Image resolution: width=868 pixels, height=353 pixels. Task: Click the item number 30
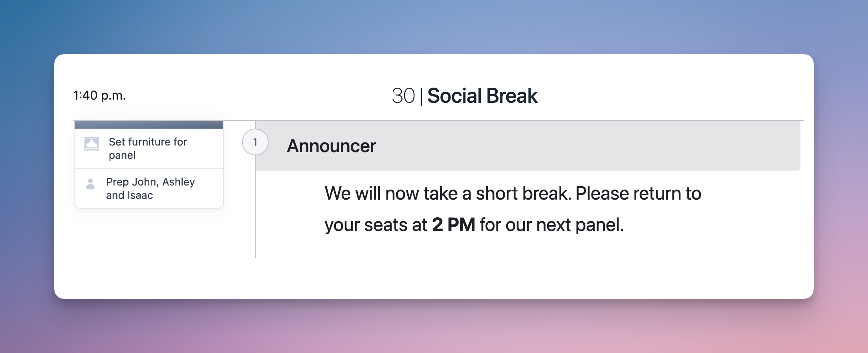(403, 96)
